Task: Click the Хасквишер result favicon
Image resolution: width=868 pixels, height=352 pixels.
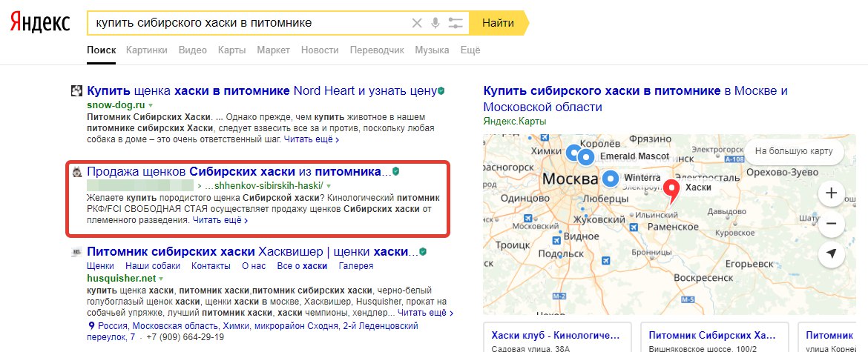Action: point(76,253)
